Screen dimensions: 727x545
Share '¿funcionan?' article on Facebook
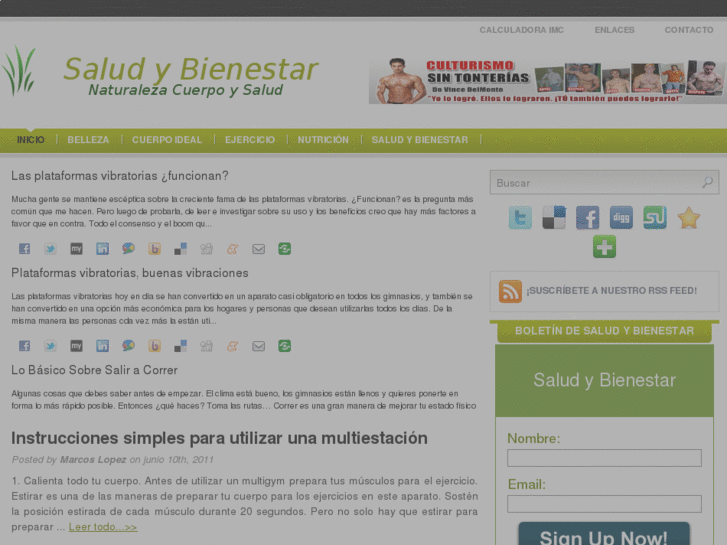click(25, 249)
